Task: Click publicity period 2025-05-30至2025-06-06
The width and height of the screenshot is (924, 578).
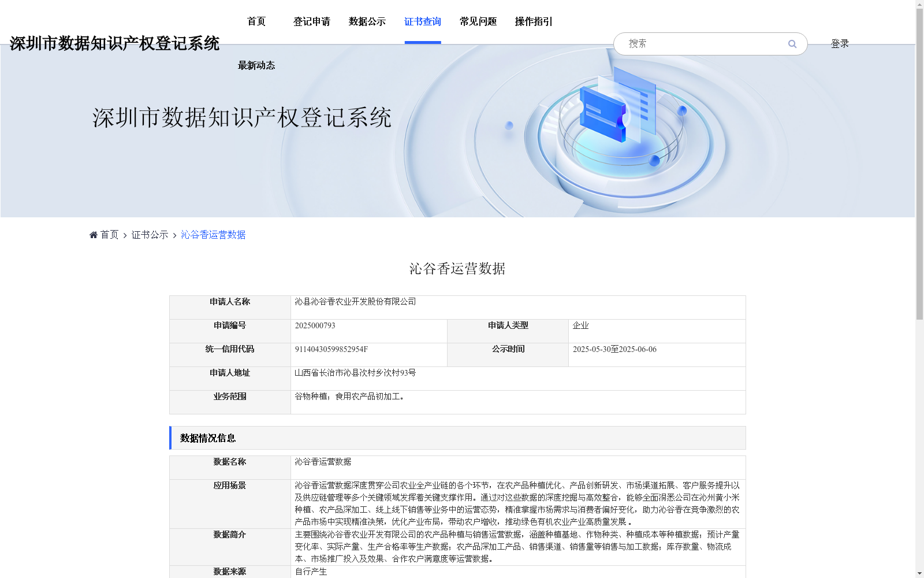Action: pos(614,349)
